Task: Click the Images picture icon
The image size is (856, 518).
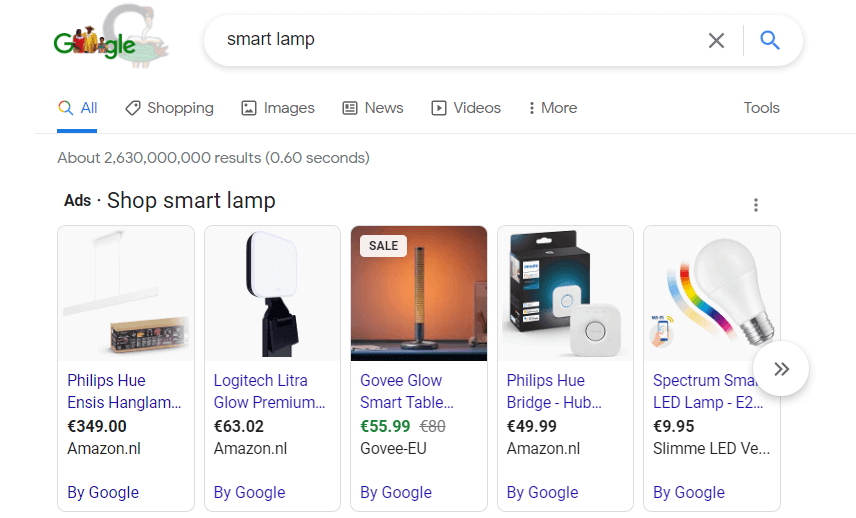Action: pos(249,108)
